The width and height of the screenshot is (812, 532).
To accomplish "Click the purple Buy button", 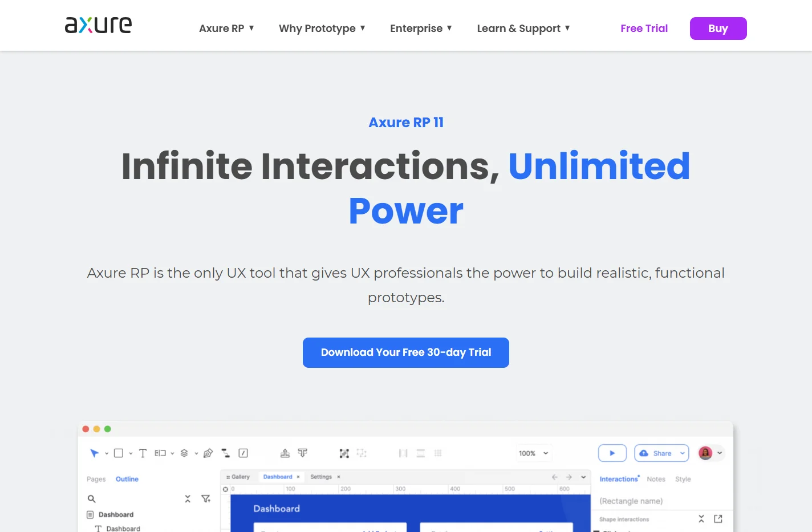I will [x=718, y=29].
